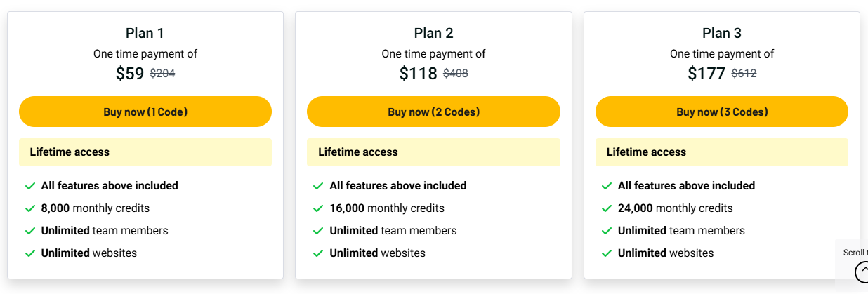This screenshot has width=868, height=294.
Task: Click Plan 3 Lifetime access banner
Action: pyautogui.click(x=722, y=152)
